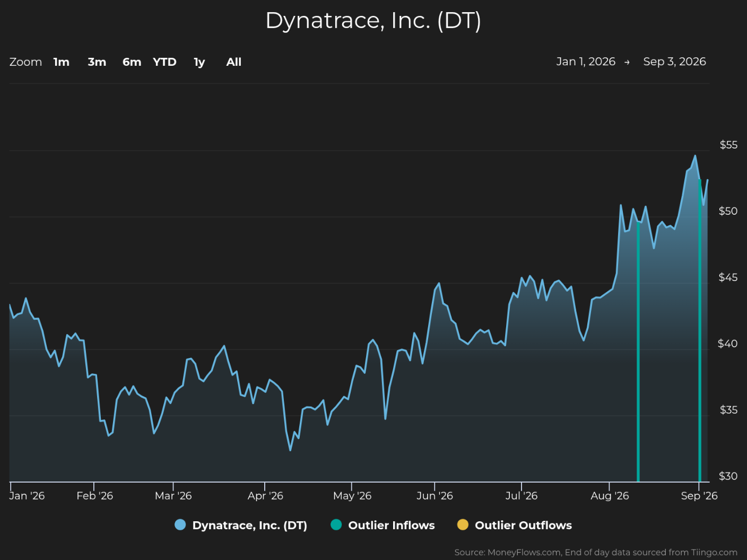Click the $40 price axis label
The width and height of the screenshot is (747, 560).
[x=727, y=344]
